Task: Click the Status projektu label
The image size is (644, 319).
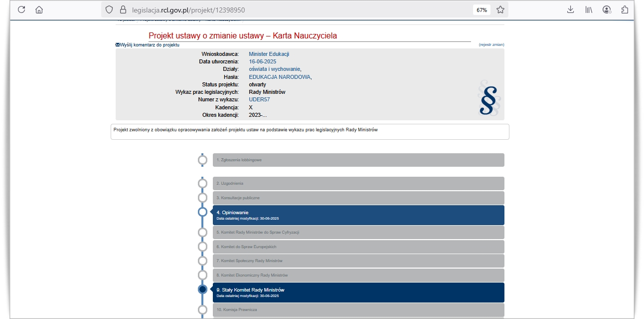Action: tap(221, 84)
